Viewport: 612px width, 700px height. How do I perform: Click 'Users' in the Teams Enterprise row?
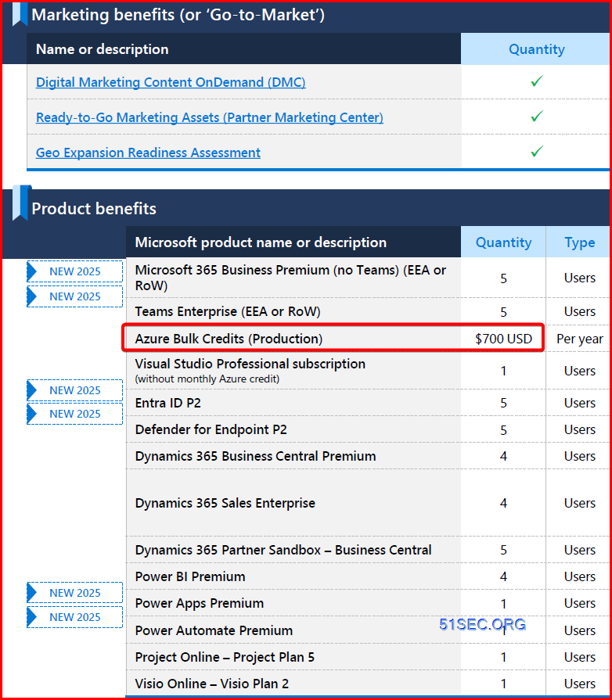[579, 311]
